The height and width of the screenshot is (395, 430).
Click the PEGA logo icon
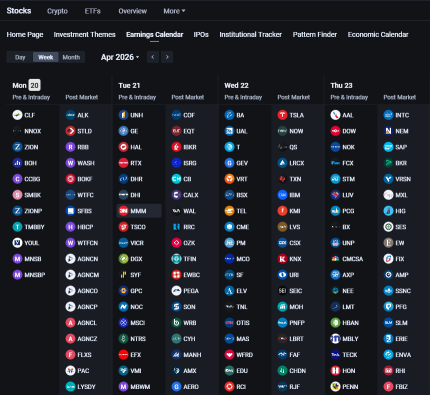[x=176, y=291]
